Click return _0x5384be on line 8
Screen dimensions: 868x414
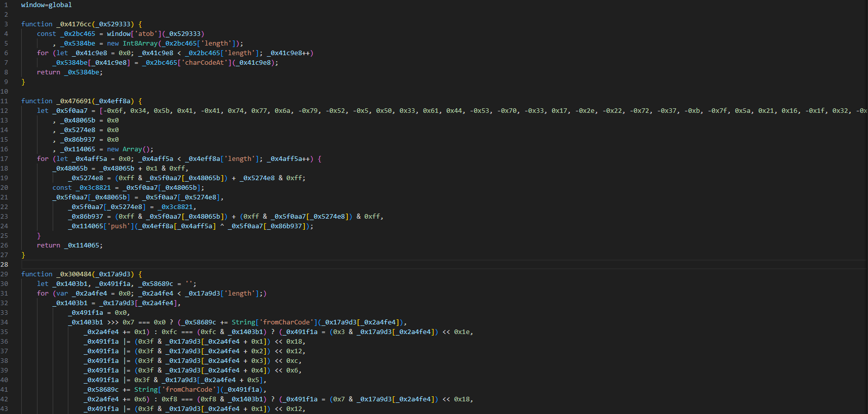(69, 72)
